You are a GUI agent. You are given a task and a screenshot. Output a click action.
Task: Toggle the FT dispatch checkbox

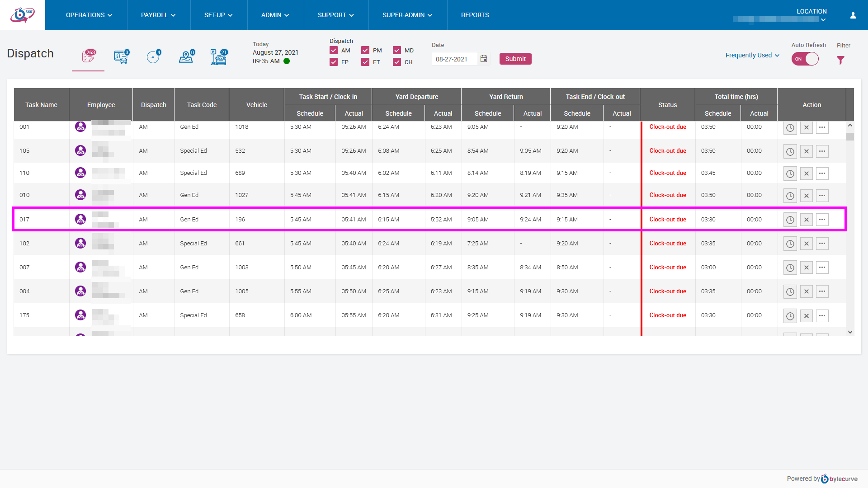click(365, 62)
